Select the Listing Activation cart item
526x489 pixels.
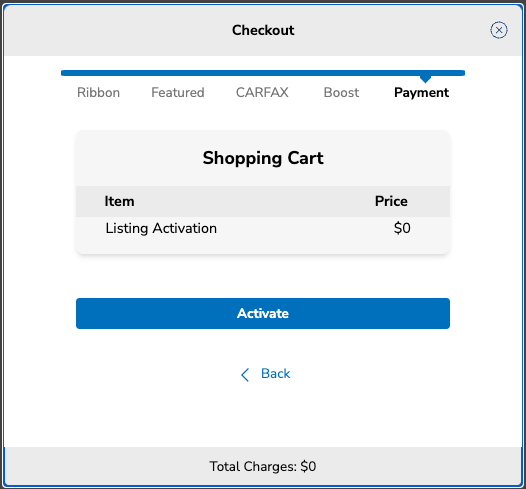161,228
